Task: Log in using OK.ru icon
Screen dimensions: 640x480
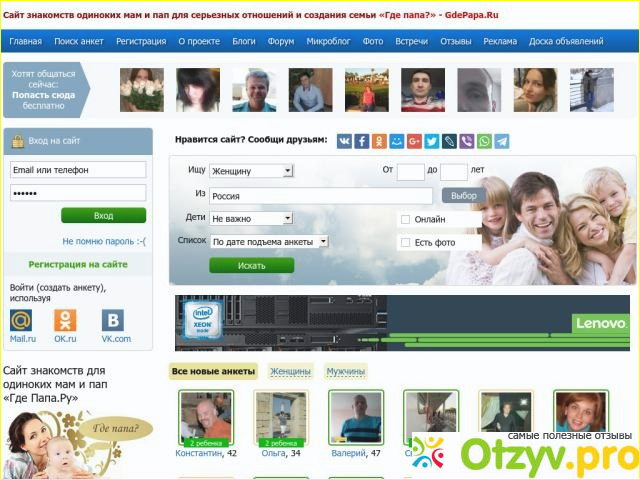Action: [x=65, y=321]
